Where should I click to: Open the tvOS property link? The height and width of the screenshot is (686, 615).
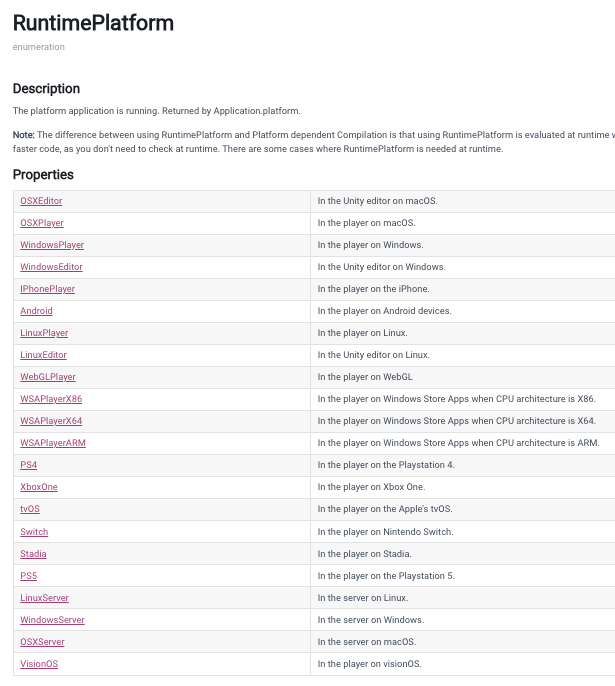30,509
